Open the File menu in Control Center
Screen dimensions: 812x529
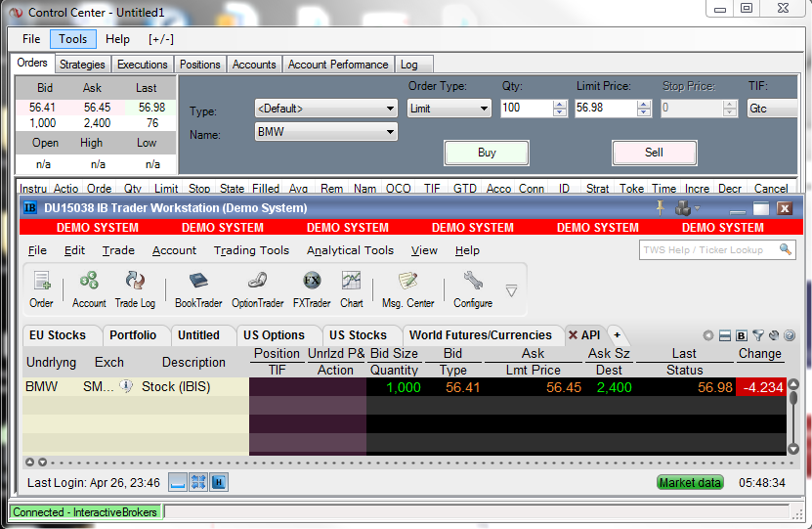[31, 39]
